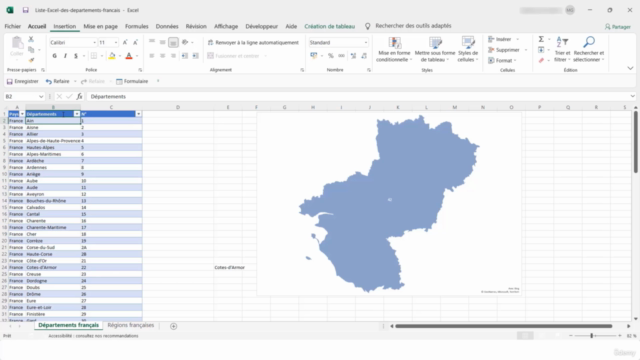Image resolution: width=640 pixels, height=360 pixels.
Task: Click the horizontal scrollbar
Action: [x=503, y=326]
